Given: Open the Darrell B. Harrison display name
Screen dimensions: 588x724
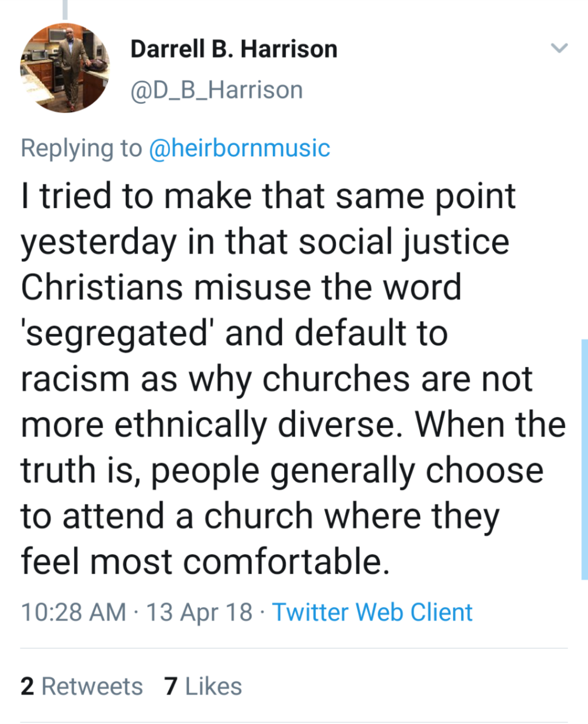Looking at the screenshot, I should [x=234, y=49].
